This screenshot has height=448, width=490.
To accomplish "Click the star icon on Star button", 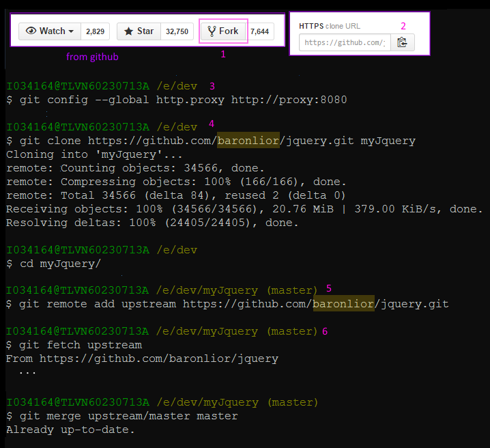I will (128, 31).
